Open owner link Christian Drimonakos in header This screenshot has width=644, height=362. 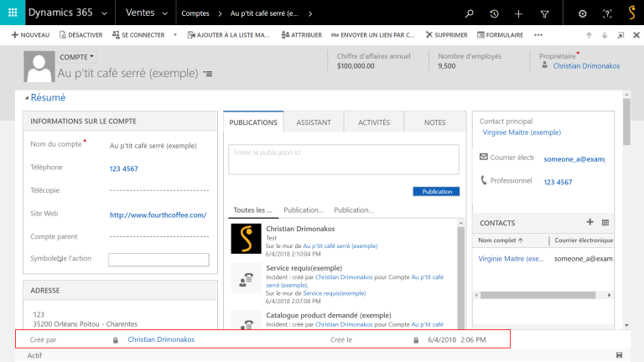[586, 65]
